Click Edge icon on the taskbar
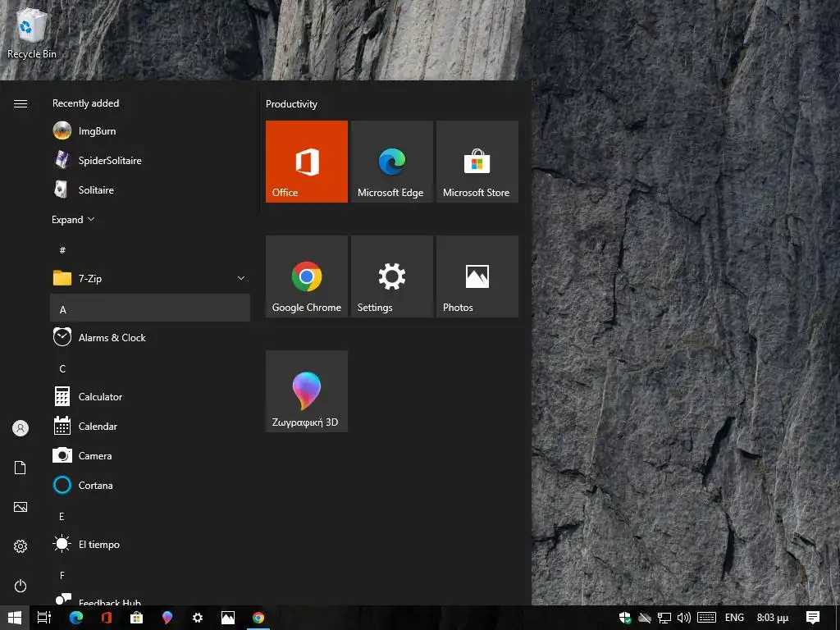 (x=76, y=618)
